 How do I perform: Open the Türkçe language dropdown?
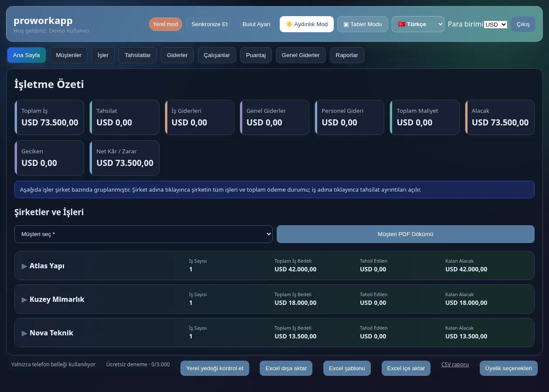[x=418, y=24]
